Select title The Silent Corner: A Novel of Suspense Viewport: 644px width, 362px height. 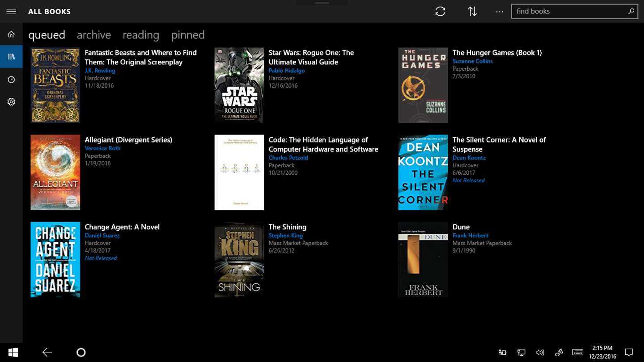[499, 144]
